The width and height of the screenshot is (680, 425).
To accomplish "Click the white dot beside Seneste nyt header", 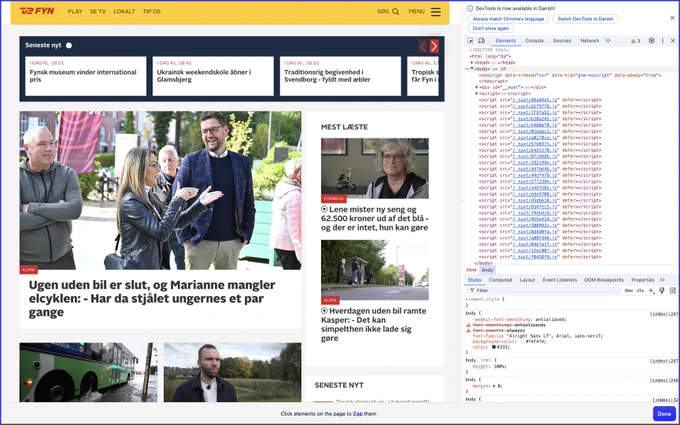I will click(69, 45).
